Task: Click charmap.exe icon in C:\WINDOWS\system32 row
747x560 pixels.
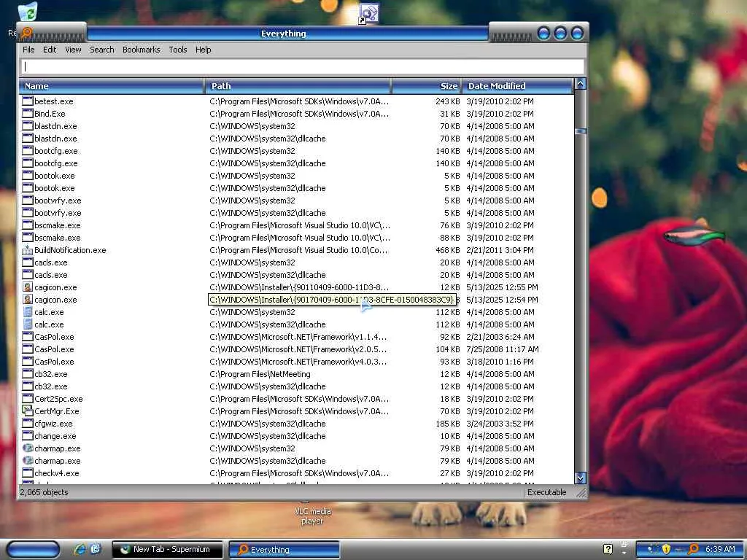Action: click(x=28, y=448)
